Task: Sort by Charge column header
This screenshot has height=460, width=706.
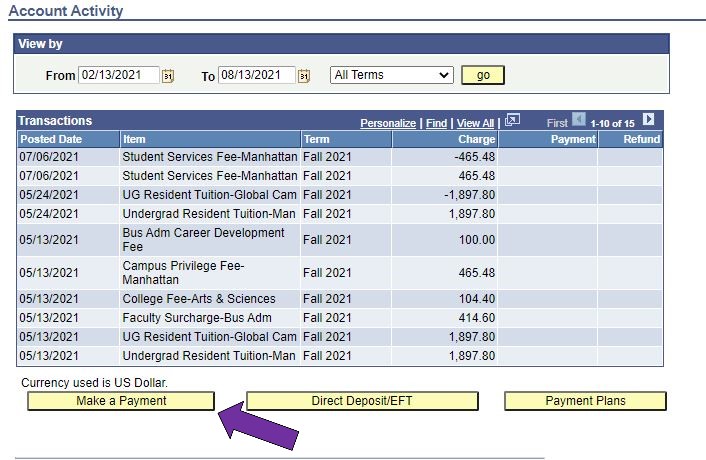Action: 476,140
